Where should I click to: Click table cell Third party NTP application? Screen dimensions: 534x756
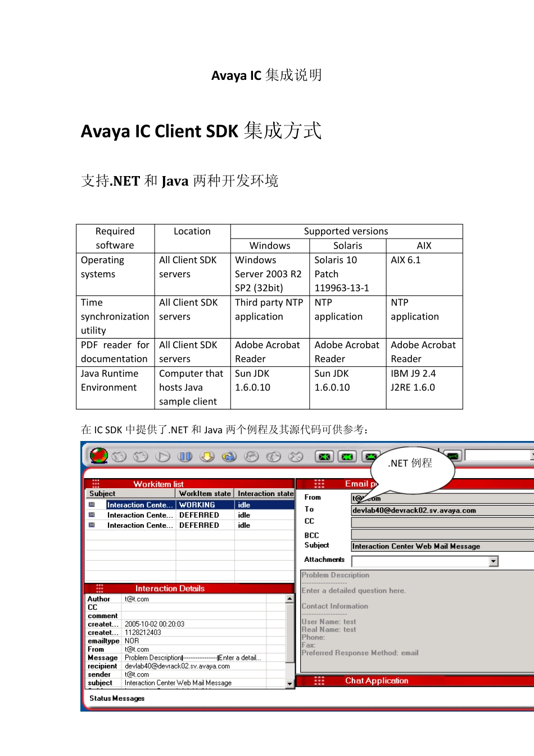click(270, 317)
